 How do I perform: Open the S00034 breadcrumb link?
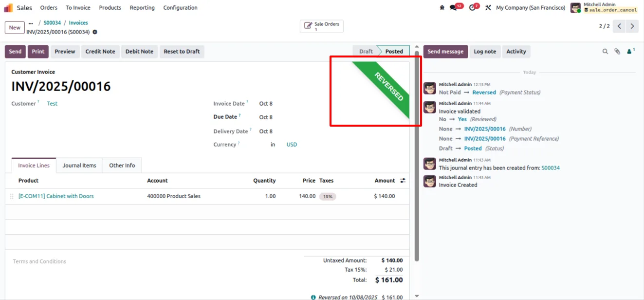(52, 23)
